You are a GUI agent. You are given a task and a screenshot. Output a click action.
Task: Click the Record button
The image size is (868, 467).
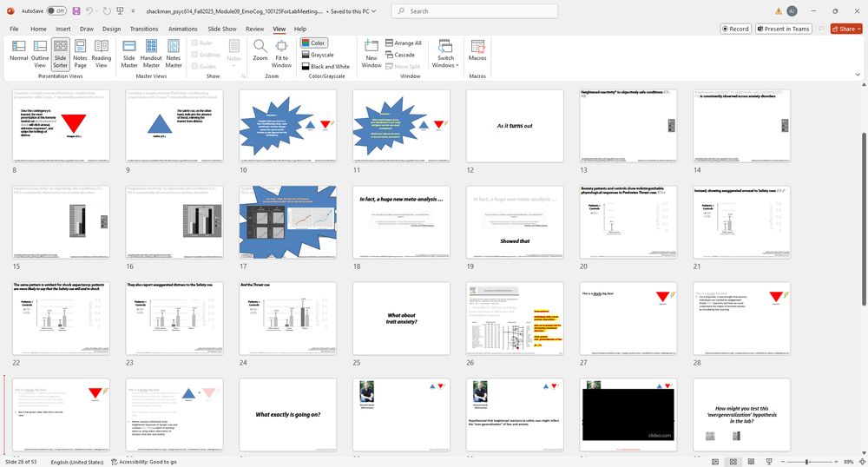coord(735,29)
